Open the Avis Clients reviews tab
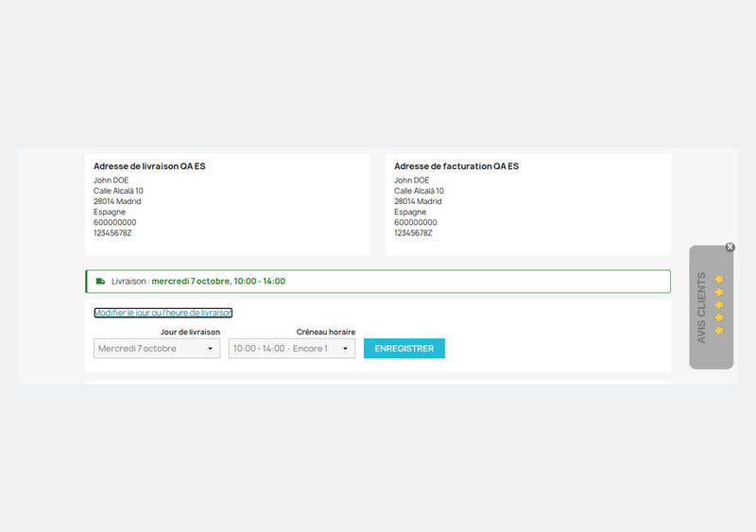Screen dimensions: 756x532 712,307
